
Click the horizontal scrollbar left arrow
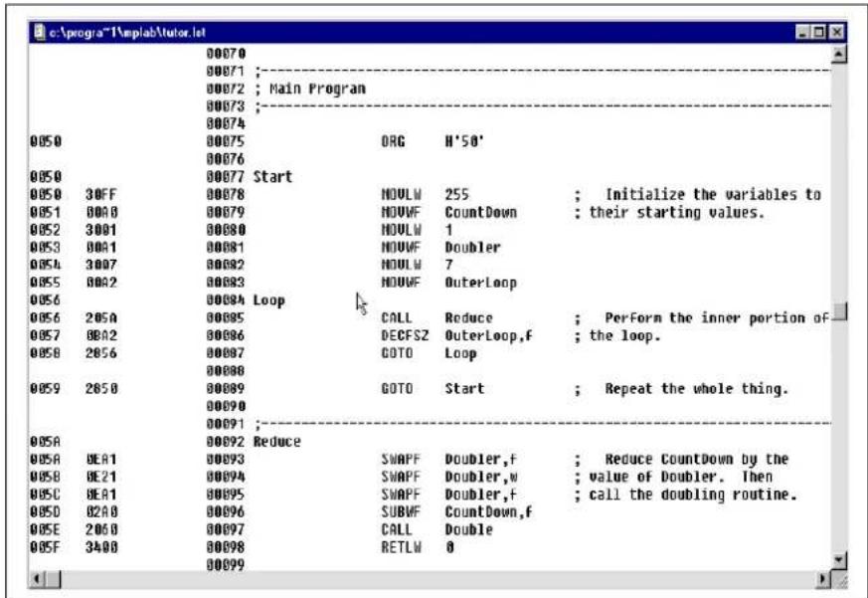pyautogui.click(x=37, y=580)
